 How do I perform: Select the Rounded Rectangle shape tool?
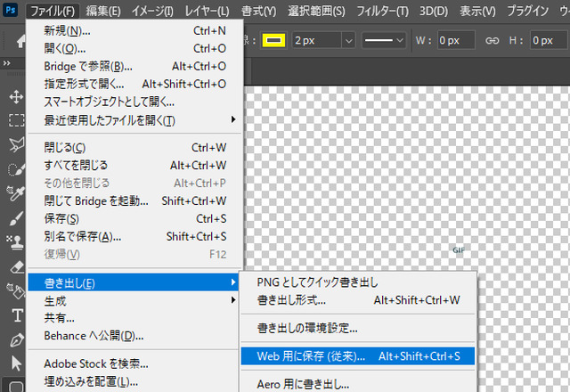(16, 386)
